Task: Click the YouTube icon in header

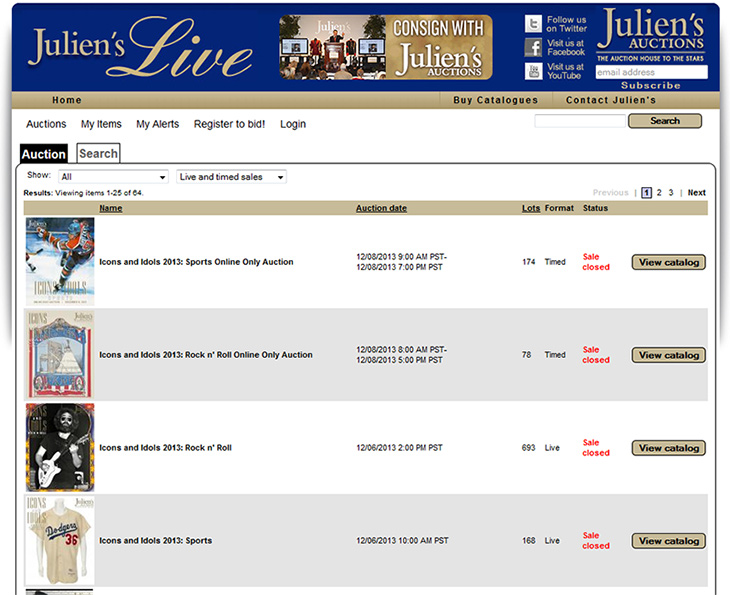Action: [533, 71]
